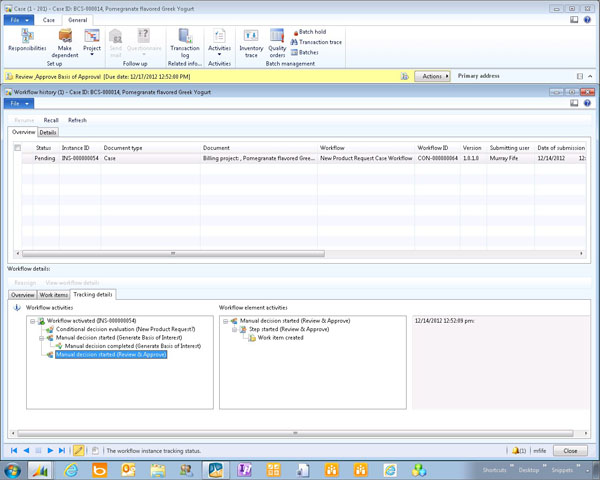Click the Refresh button
Viewport: 600px width, 480px height.
pyautogui.click(x=77, y=120)
